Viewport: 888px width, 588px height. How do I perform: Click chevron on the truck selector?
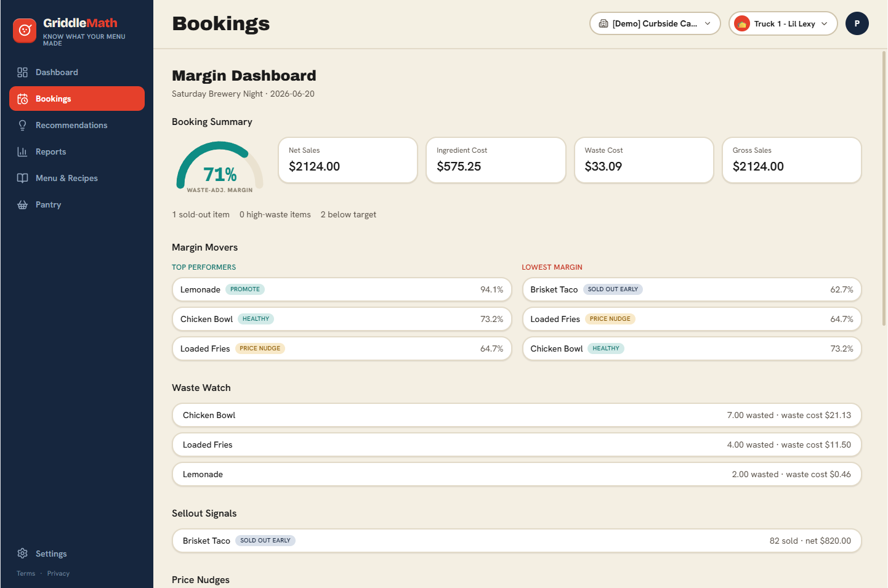[x=825, y=23]
